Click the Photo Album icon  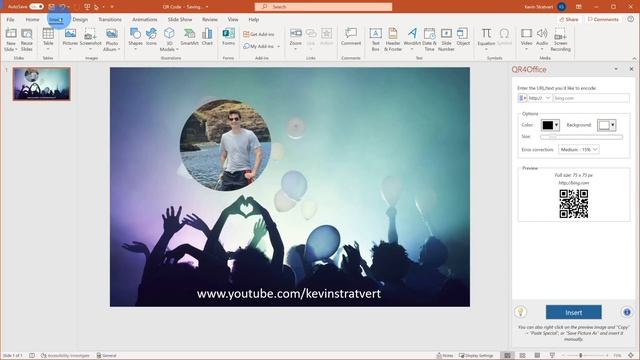[112, 40]
